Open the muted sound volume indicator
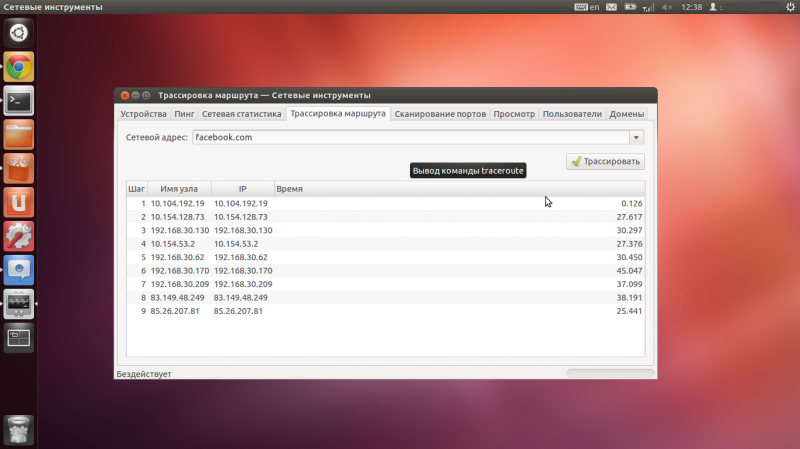 (668, 7)
